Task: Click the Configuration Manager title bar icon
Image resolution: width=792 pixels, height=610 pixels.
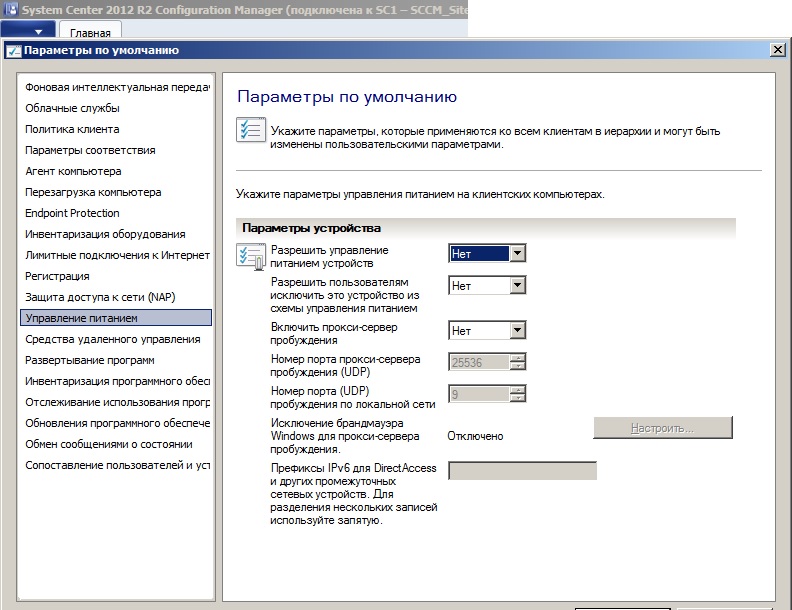Action: [10, 10]
